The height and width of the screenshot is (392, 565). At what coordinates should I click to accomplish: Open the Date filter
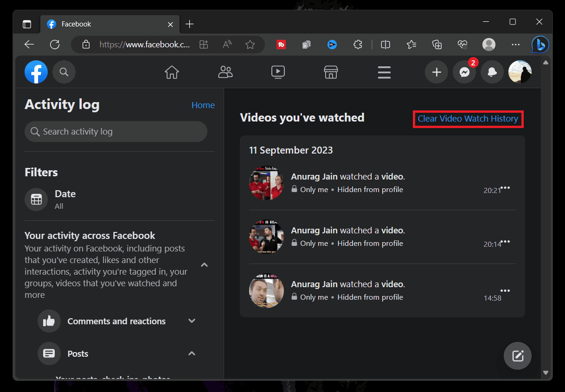click(x=65, y=199)
